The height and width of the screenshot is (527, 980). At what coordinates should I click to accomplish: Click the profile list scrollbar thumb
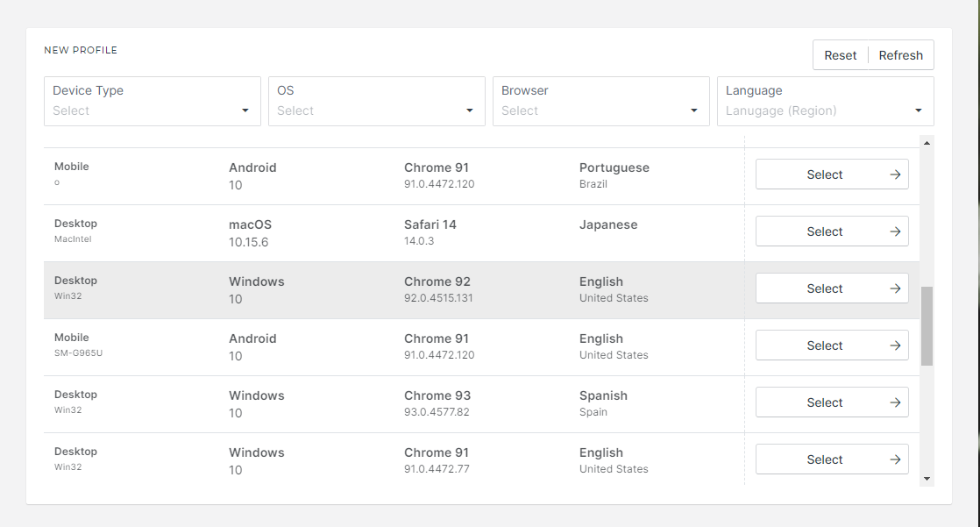927,325
